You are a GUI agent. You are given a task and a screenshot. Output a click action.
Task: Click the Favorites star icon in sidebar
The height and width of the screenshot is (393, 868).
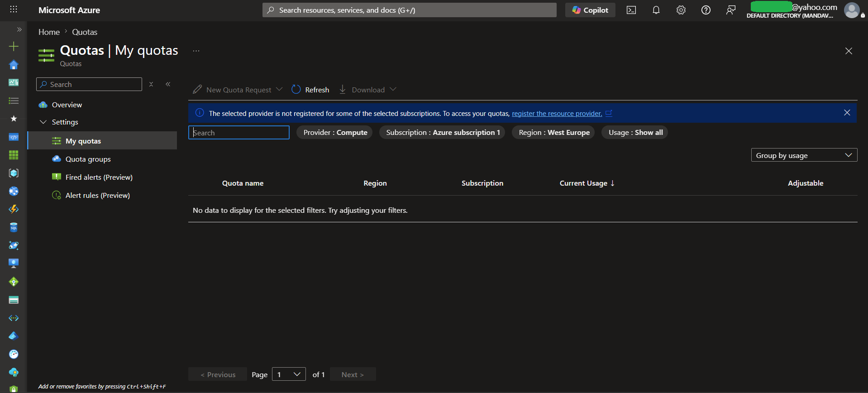coord(14,119)
